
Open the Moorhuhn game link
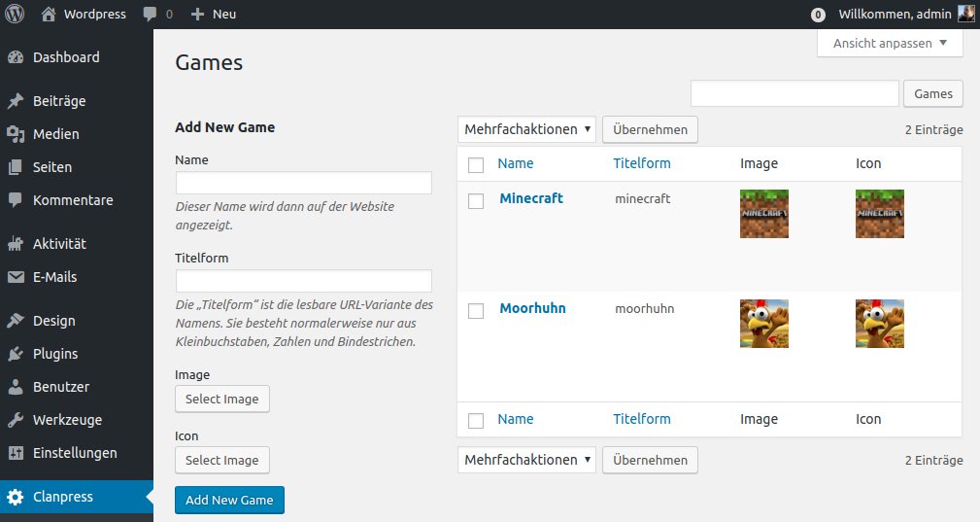tap(532, 308)
